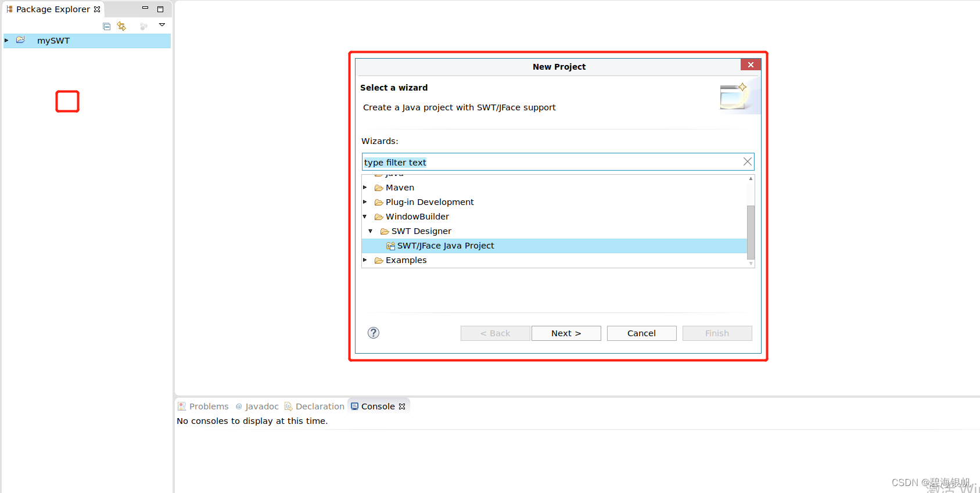Click the wizard list scrollbar thumb
The width and height of the screenshot is (980, 493).
751,232
